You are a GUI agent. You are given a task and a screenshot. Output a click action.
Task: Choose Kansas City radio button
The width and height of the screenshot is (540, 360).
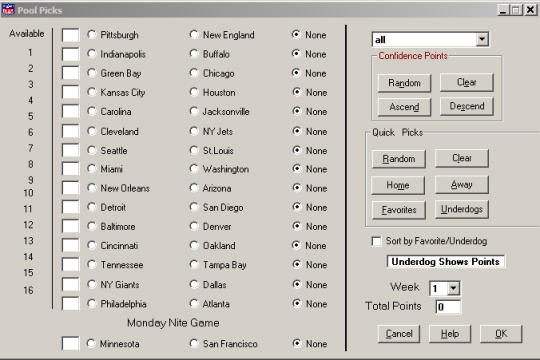[92, 92]
